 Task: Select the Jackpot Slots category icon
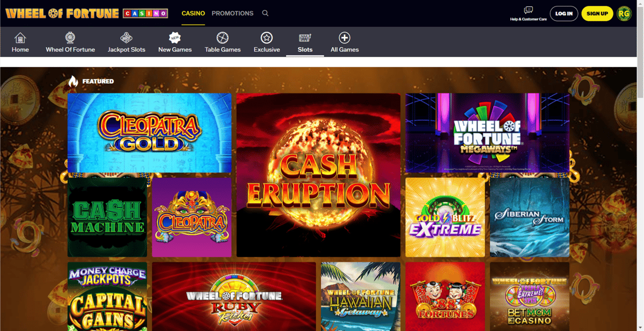127,38
